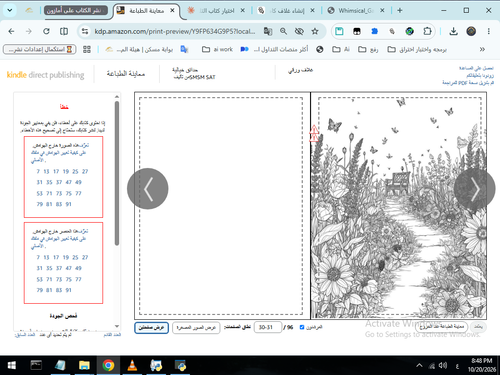500x375 pixels.
Task: Click the paperclip extension icon
Action: (x=392, y=31)
